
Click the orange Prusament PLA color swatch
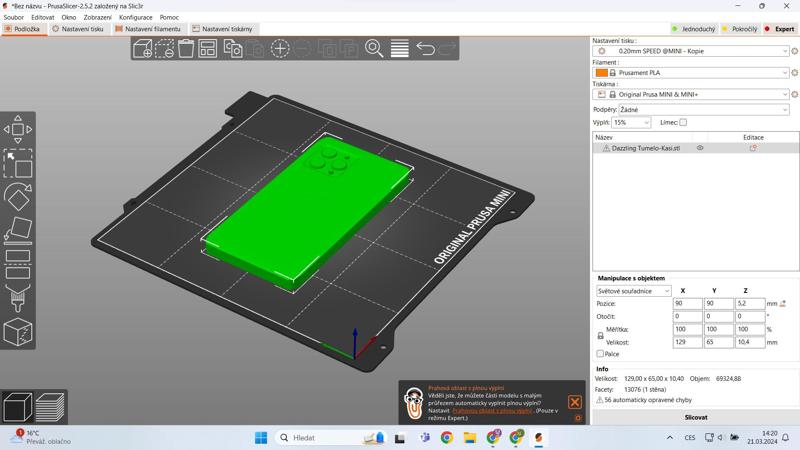tap(601, 73)
